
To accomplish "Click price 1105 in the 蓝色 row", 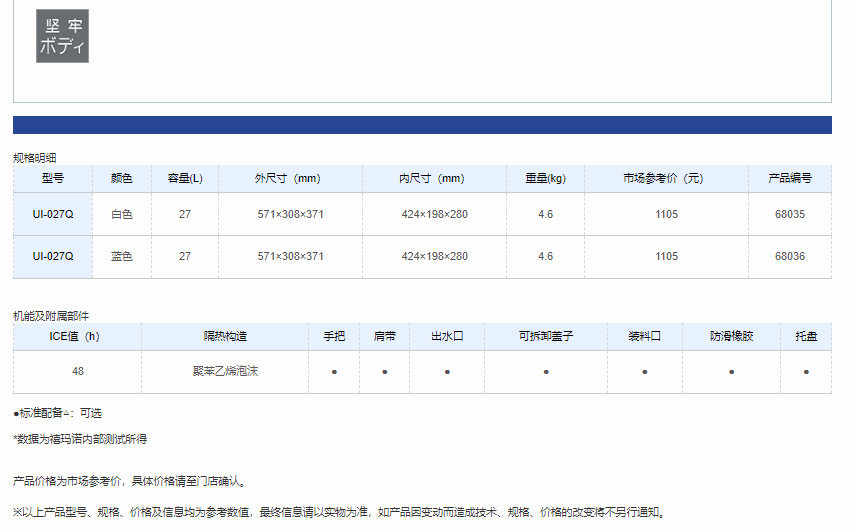I will point(666,256).
